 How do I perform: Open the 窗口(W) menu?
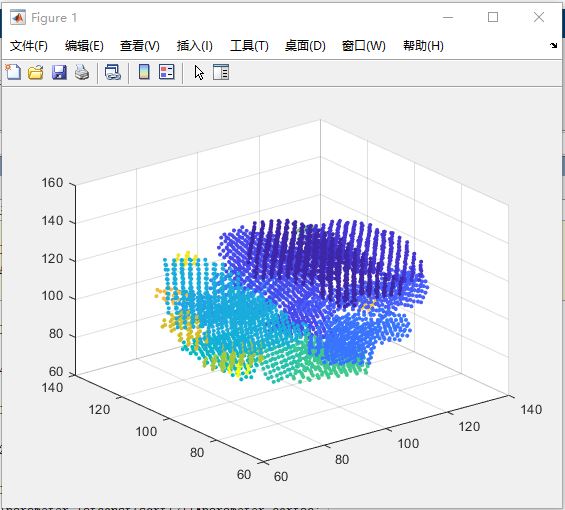coord(363,46)
